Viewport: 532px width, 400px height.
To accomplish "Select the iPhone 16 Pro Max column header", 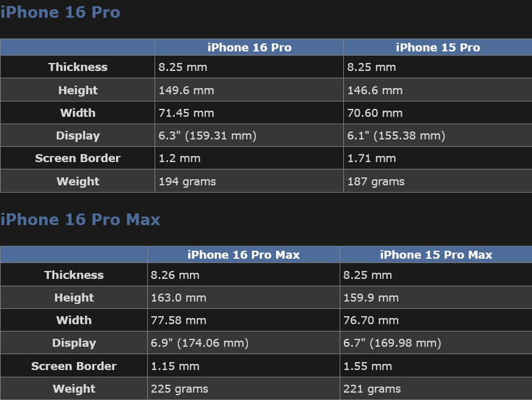I will pos(243,255).
